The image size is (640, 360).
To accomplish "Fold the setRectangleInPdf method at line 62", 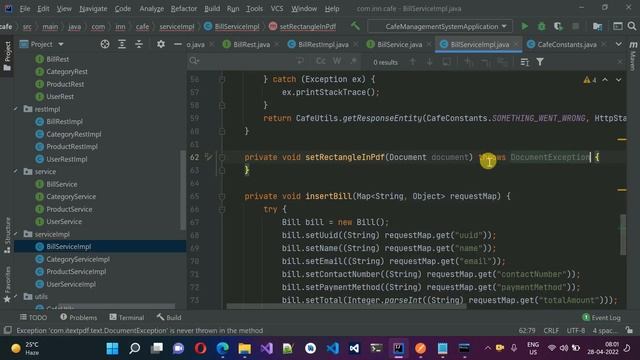I will pyautogui.click(x=222, y=157).
